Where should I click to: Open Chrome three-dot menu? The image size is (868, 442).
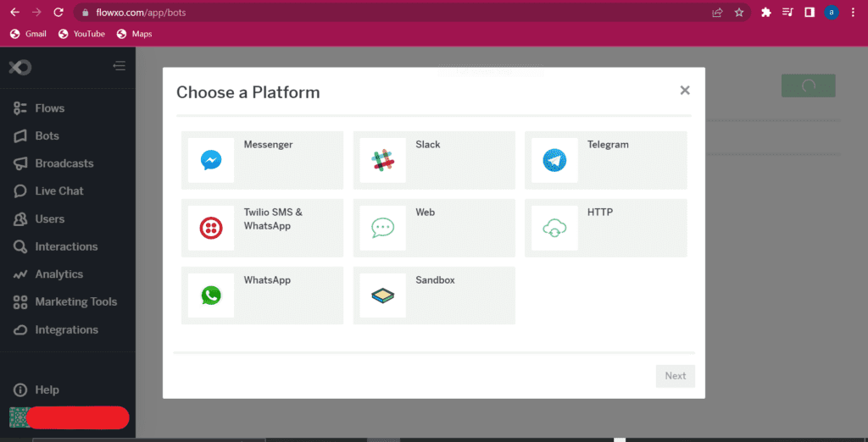(853, 12)
